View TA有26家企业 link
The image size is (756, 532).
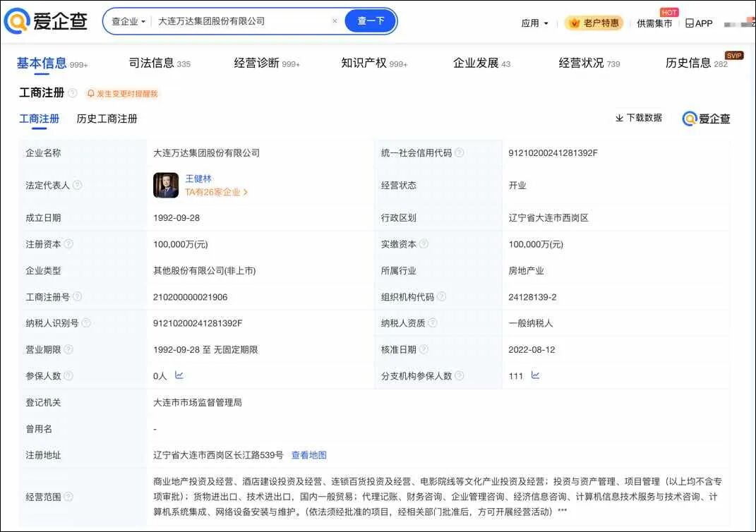217,193
